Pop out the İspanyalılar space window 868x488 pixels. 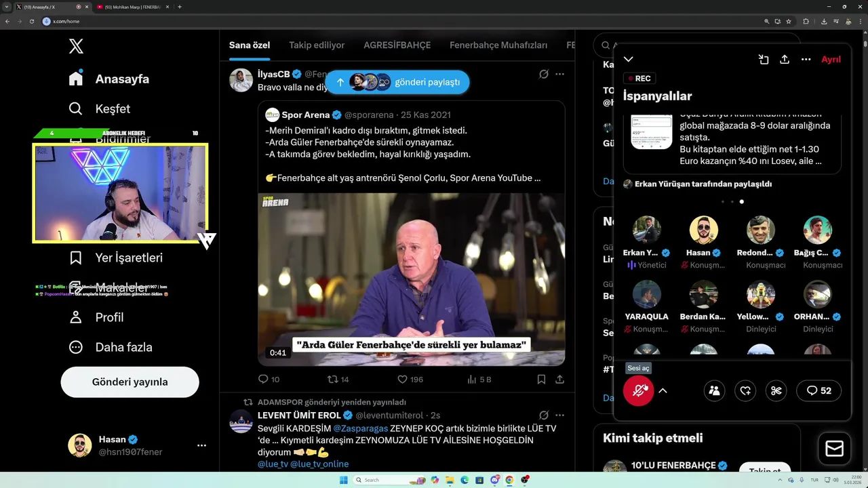(764, 60)
